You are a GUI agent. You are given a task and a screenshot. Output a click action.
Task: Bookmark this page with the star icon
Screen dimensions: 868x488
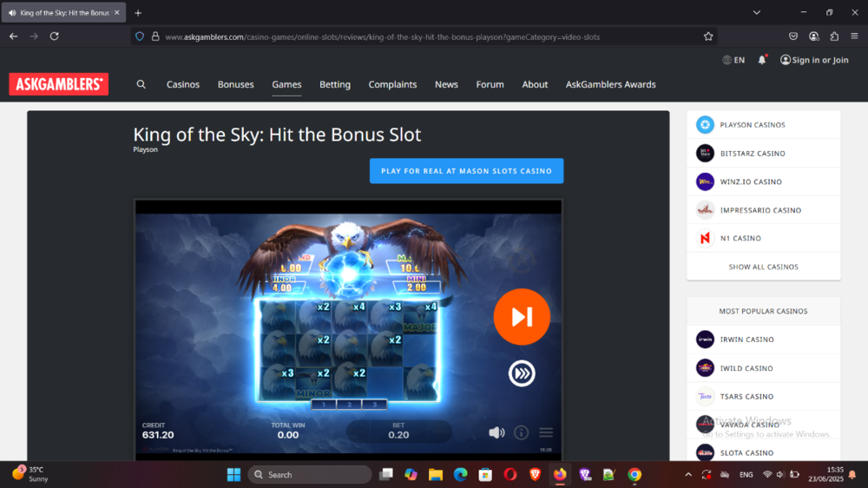click(x=708, y=36)
